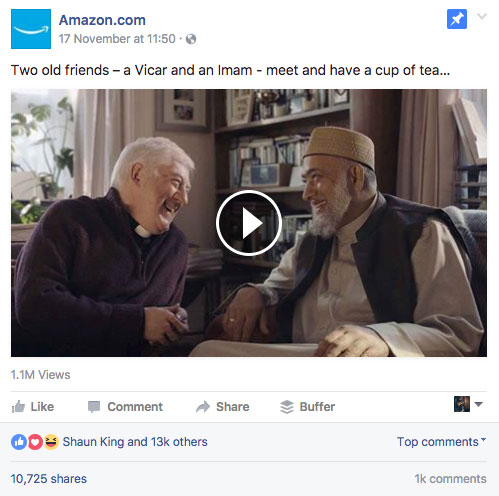Image resolution: width=499 pixels, height=496 pixels.
Task: Expand the Top comments sort dropdown
Action: [x=442, y=442]
